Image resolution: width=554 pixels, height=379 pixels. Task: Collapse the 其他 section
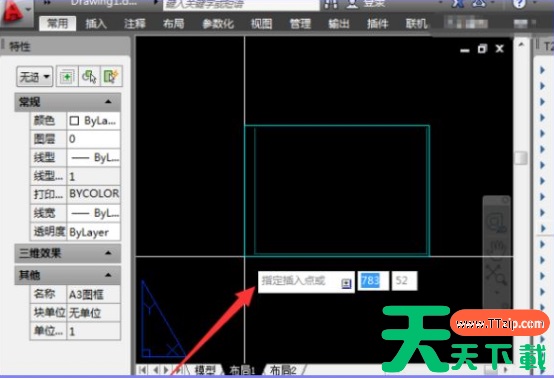108,275
